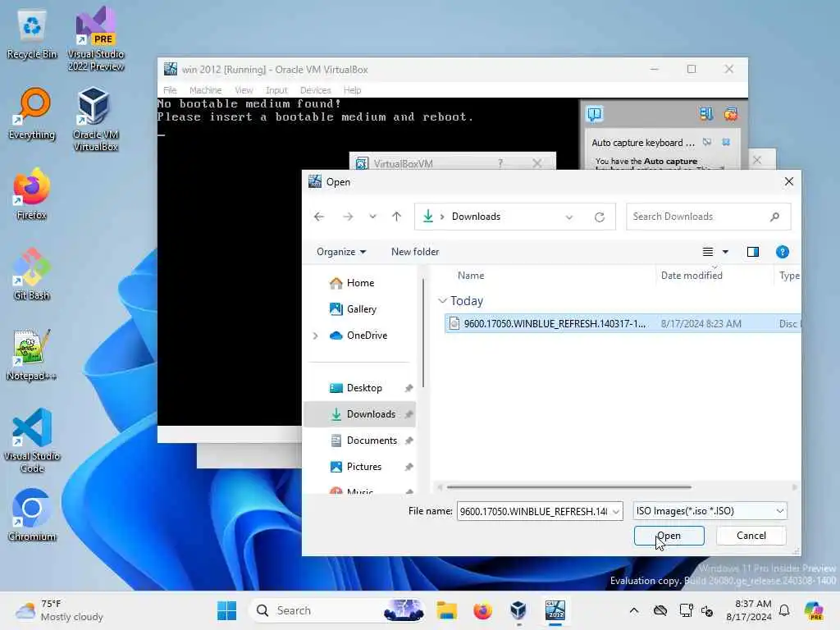
Task: Click the change view list icon
Action: pyautogui.click(x=708, y=252)
